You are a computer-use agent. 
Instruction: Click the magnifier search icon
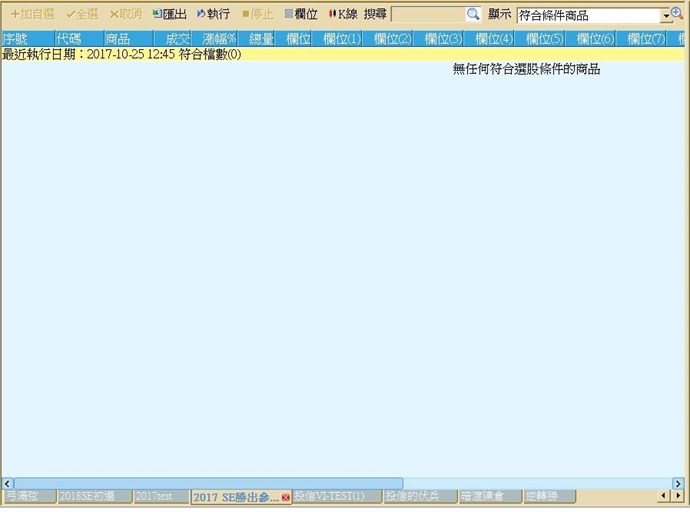473,15
